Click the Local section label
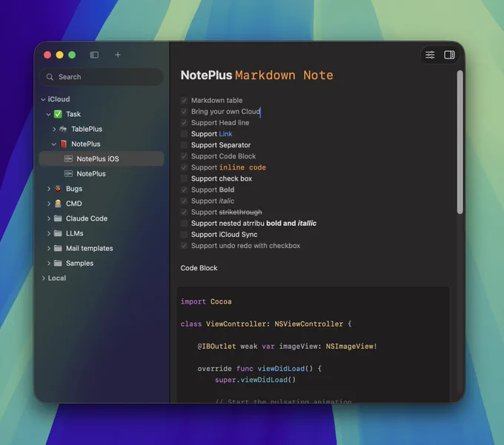This screenshot has width=504, height=445. click(57, 278)
